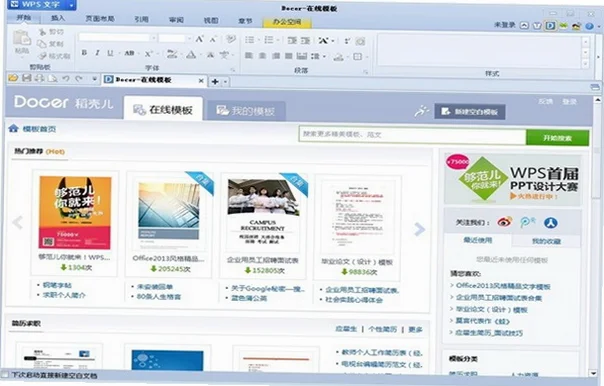
Task: Open the WPS 文字 application menu dropdown
Action: [x=71, y=5]
